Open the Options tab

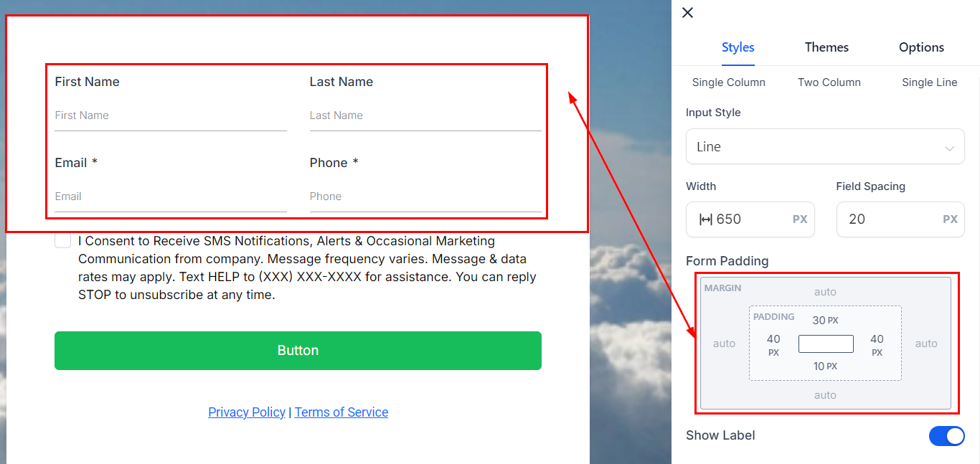pyautogui.click(x=921, y=47)
